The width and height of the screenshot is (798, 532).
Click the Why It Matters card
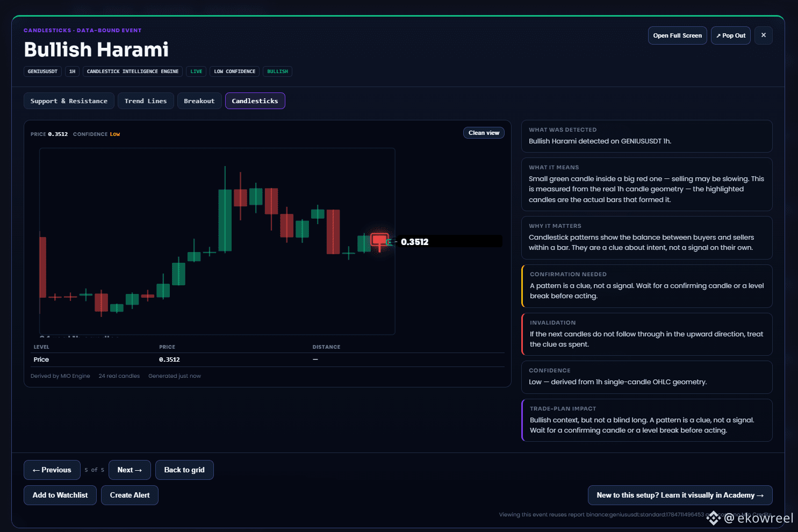pos(646,238)
